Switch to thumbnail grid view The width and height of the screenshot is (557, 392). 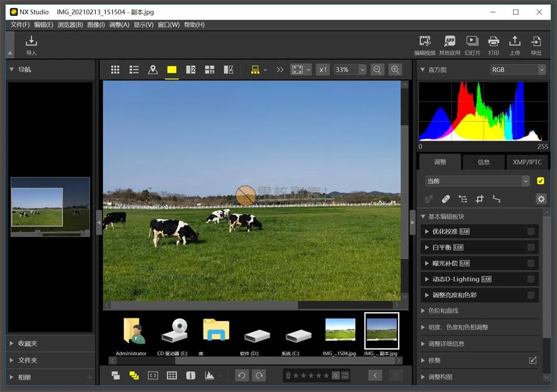[x=115, y=69]
